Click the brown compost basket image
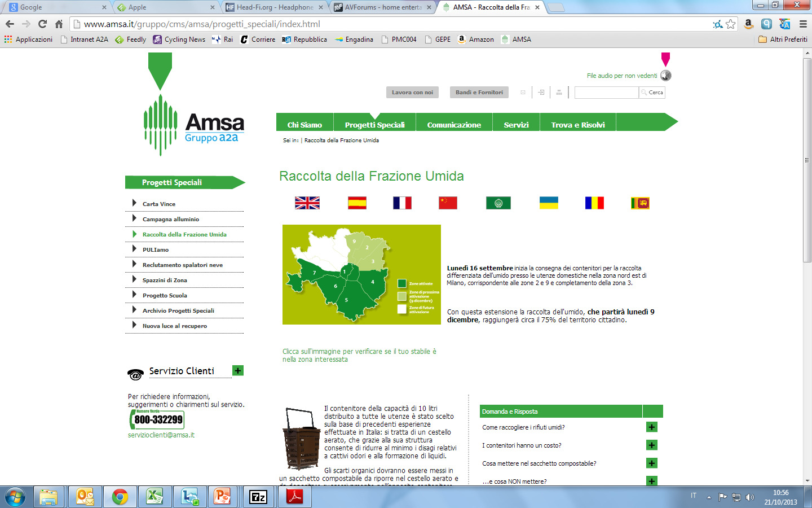This screenshot has height=508, width=812. pyautogui.click(x=302, y=439)
